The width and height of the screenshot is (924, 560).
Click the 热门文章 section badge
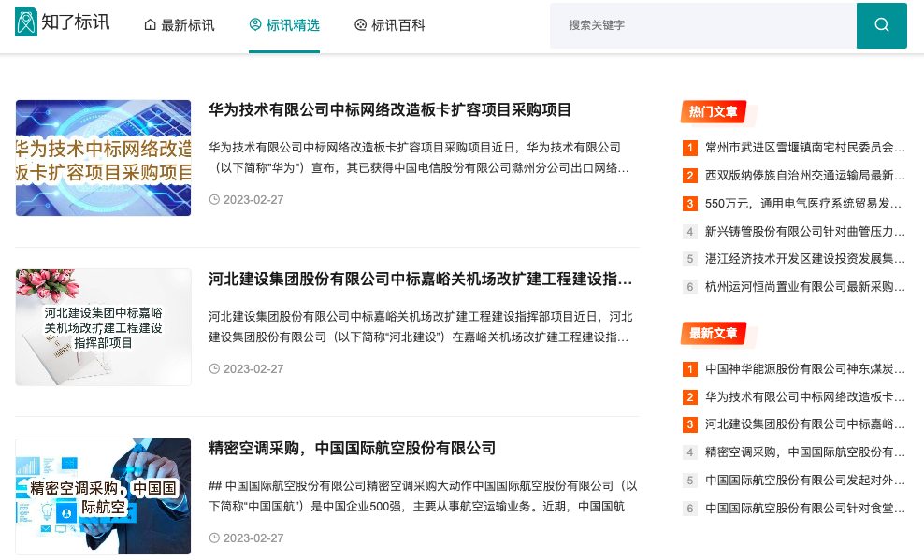(713, 112)
